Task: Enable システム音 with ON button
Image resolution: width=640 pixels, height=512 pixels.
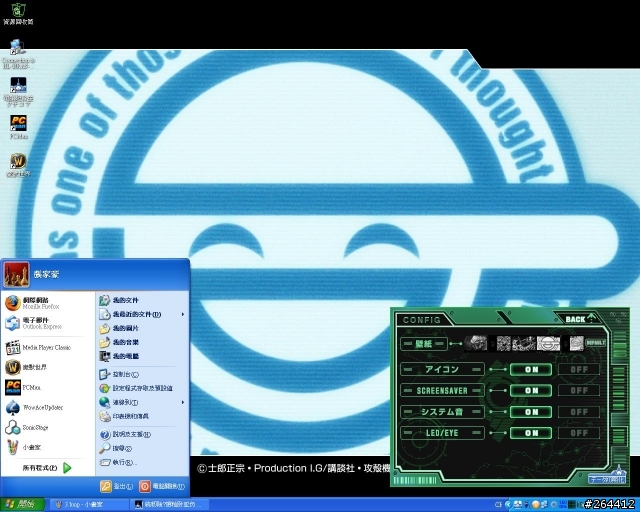Action: (531, 412)
